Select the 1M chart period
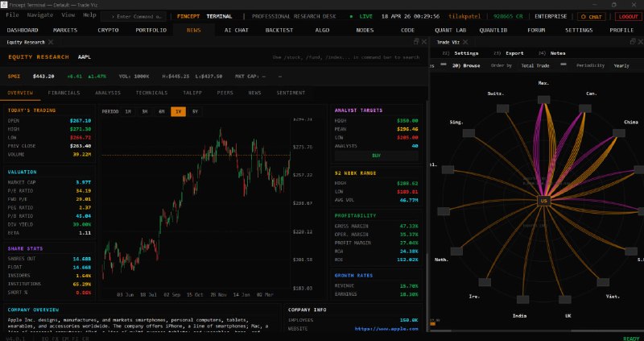 (x=128, y=111)
